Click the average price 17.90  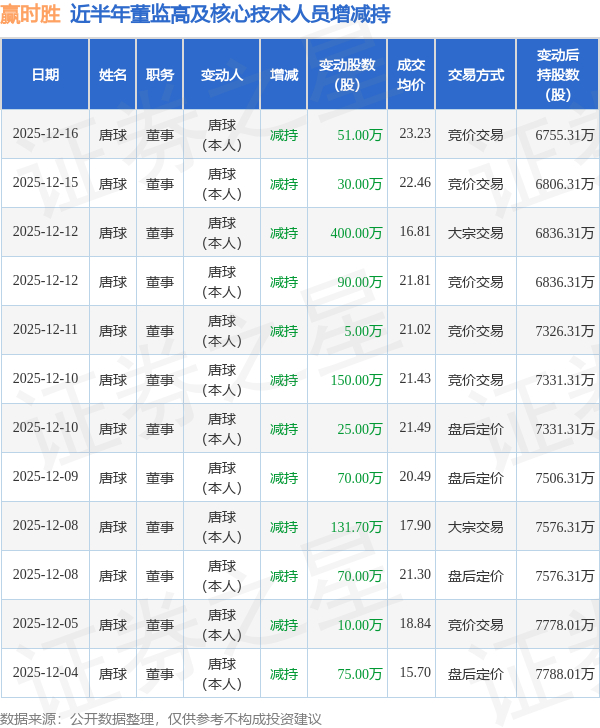tap(415, 526)
